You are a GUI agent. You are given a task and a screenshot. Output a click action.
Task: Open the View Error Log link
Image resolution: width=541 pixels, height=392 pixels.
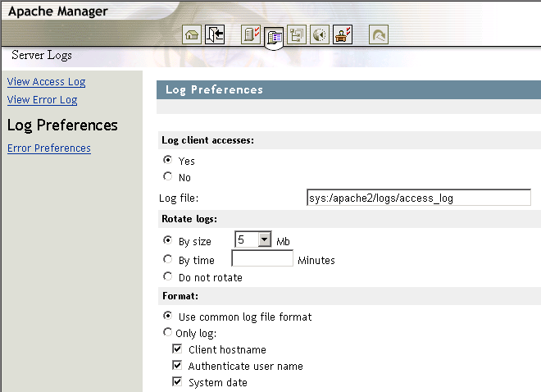(42, 100)
